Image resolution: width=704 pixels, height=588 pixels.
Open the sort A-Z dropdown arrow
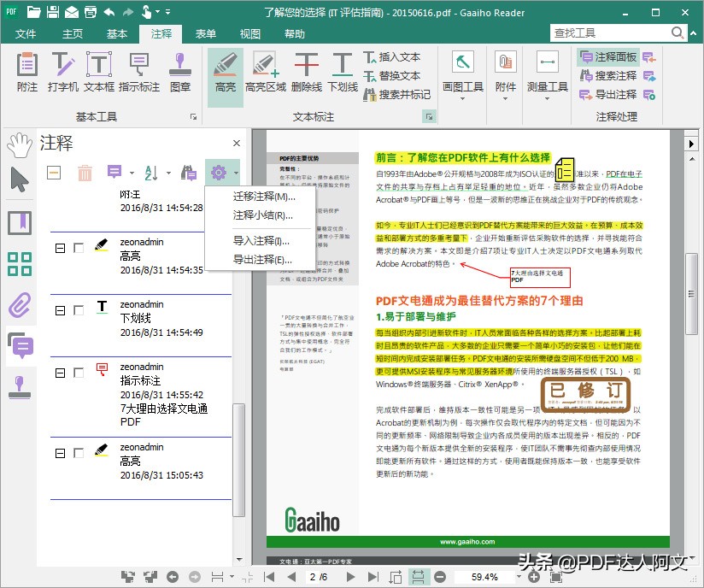[169, 173]
